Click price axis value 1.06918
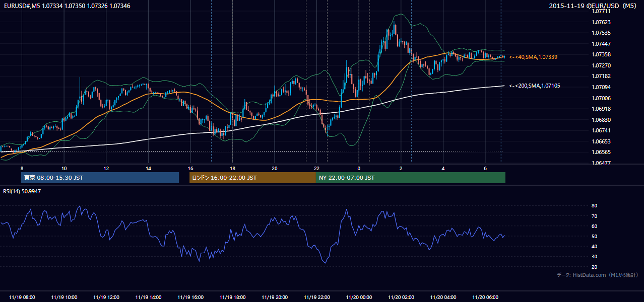The width and height of the screenshot is (644, 302). 601,109
